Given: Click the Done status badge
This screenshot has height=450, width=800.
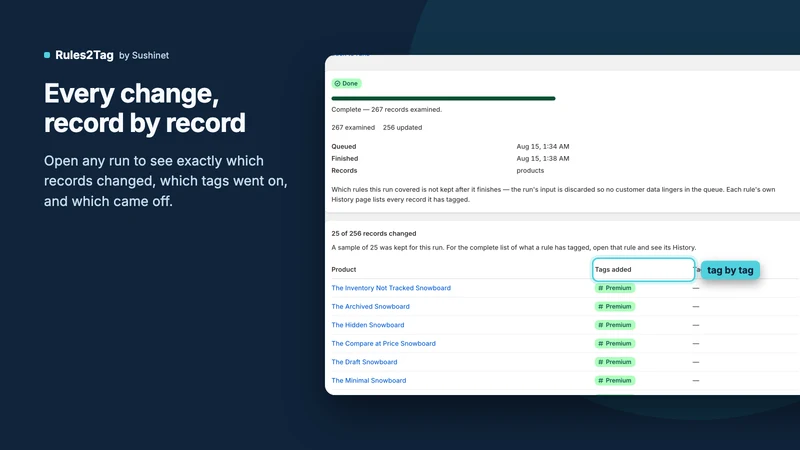Looking at the screenshot, I should tap(346, 83).
